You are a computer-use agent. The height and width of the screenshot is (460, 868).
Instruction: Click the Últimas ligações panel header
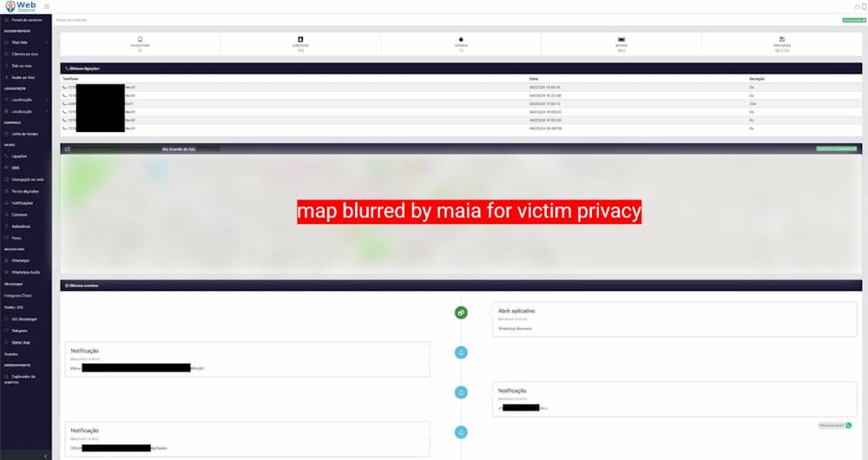coord(461,69)
